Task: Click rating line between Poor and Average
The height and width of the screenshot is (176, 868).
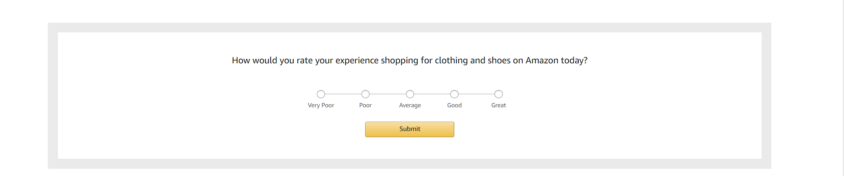Action: pyautogui.click(x=388, y=94)
